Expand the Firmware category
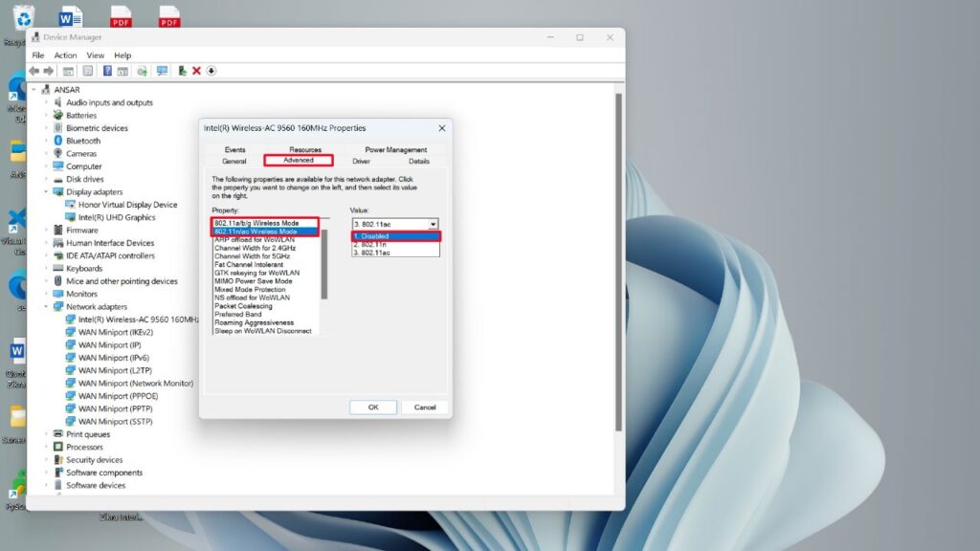Screen dimensions: 980x551 (46, 230)
